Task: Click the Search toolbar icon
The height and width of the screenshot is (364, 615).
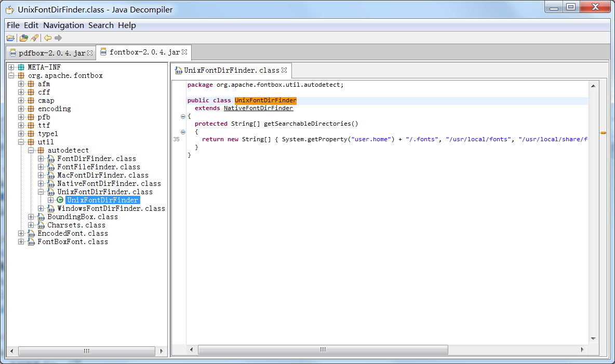Action: click(34, 38)
